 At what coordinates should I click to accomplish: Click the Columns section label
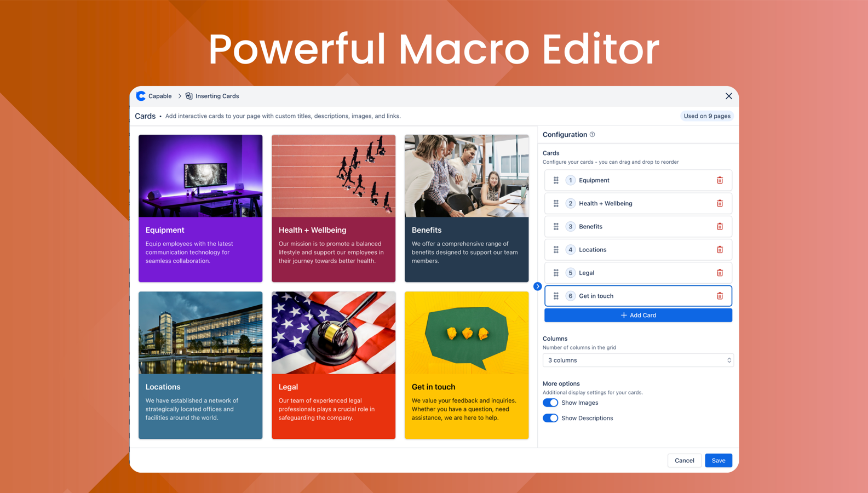[x=555, y=339]
